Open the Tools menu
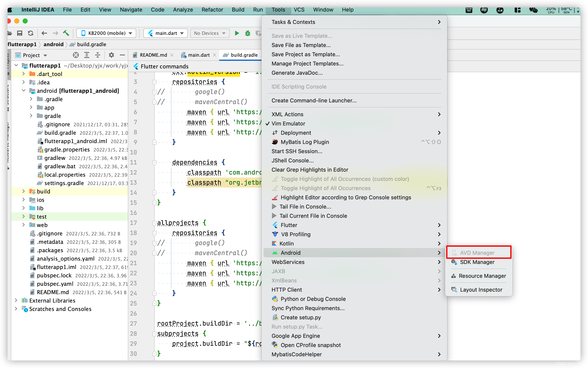This screenshot has width=588, height=368. click(x=278, y=10)
